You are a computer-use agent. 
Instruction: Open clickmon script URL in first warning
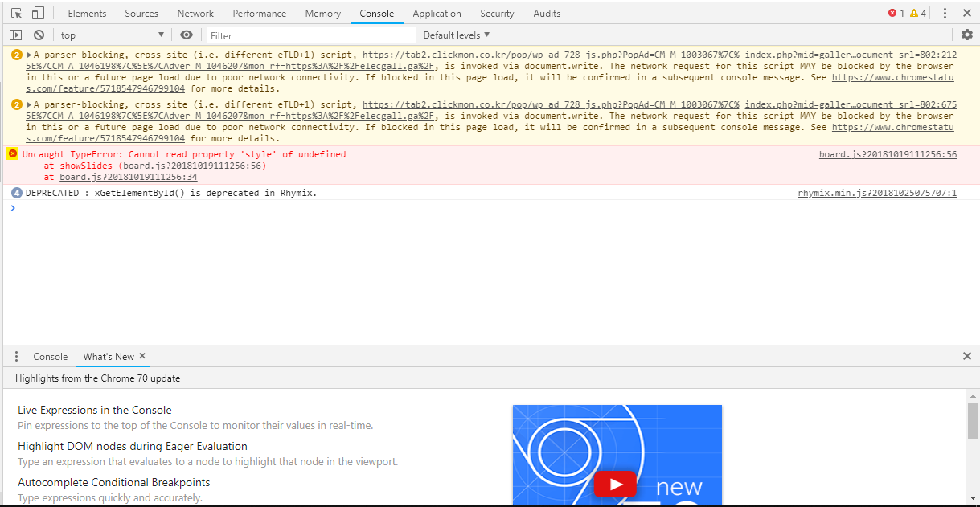(551, 55)
